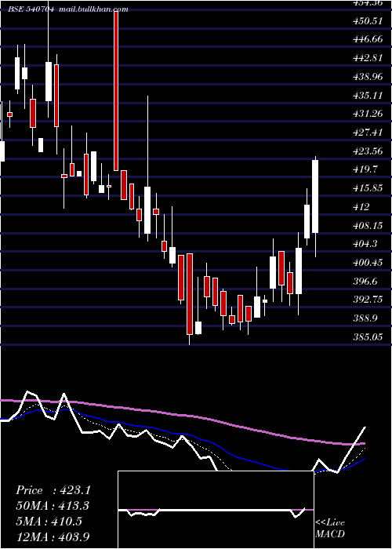Click the 423.56 price level label
392x549 pixels.
(367, 151)
